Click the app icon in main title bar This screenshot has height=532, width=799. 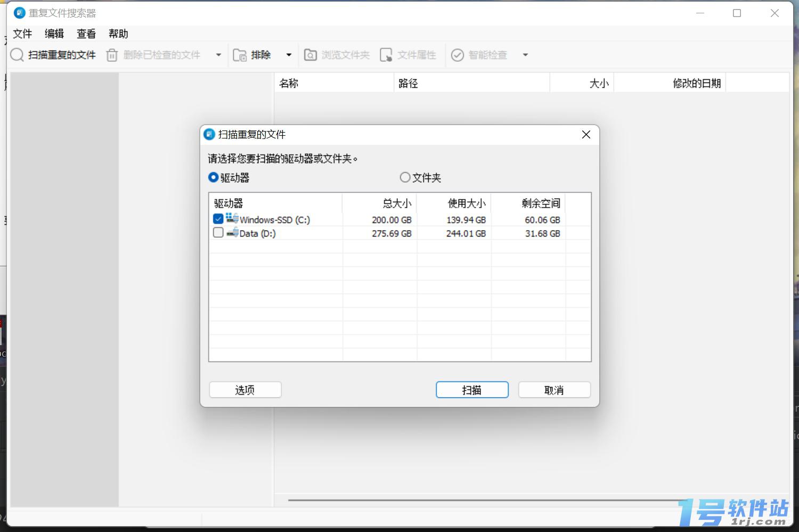point(20,13)
